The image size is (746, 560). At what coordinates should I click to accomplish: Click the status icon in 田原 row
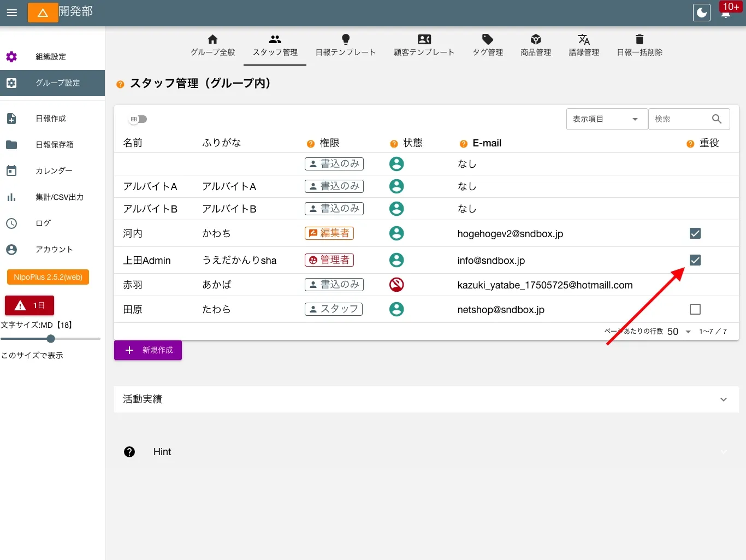click(396, 309)
